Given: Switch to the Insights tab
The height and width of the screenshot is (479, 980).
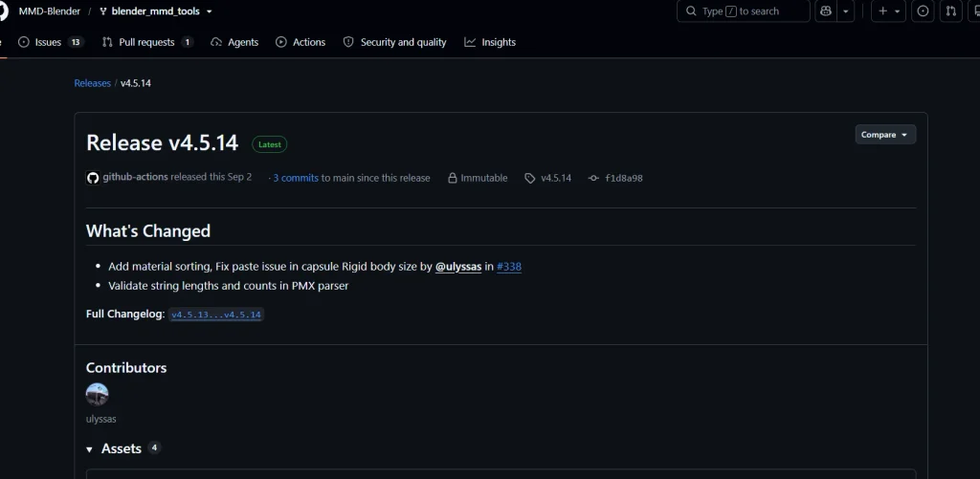Looking at the screenshot, I should (x=490, y=42).
